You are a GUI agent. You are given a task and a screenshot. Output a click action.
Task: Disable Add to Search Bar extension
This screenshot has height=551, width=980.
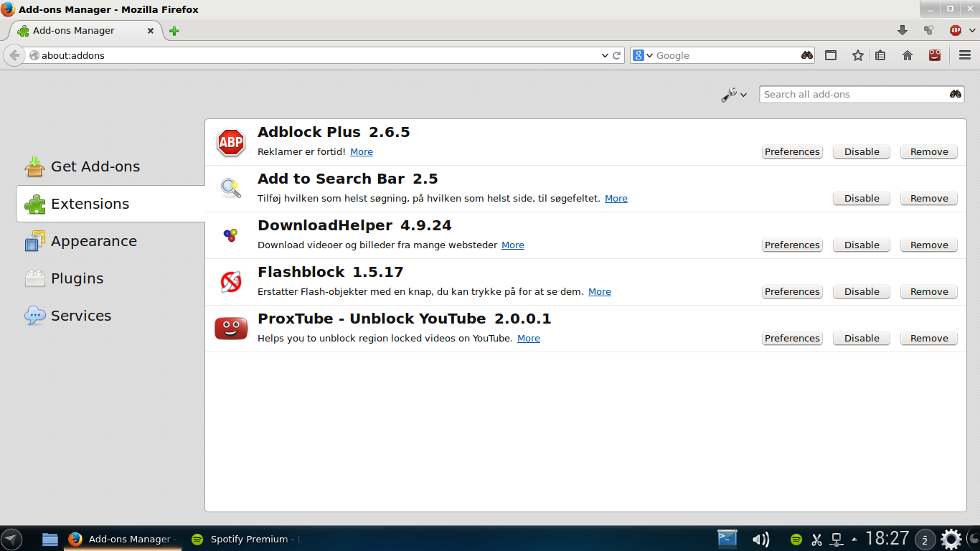(x=862, y=198)
